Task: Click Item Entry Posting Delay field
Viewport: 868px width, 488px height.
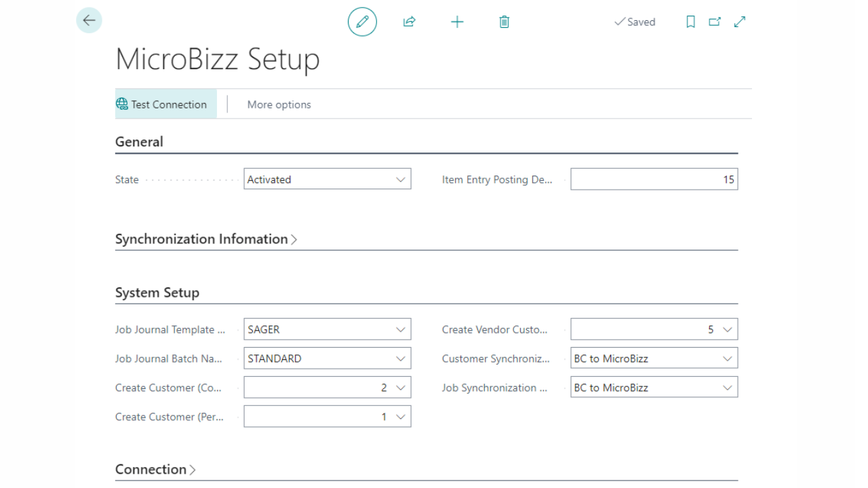Action: (x=654, y=180)
